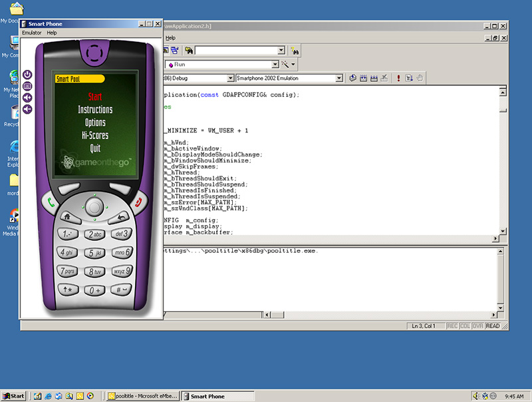The image size is (532, 402).
Task: Expand the find text combo box dropdown
Action: [x=281, y=51]
